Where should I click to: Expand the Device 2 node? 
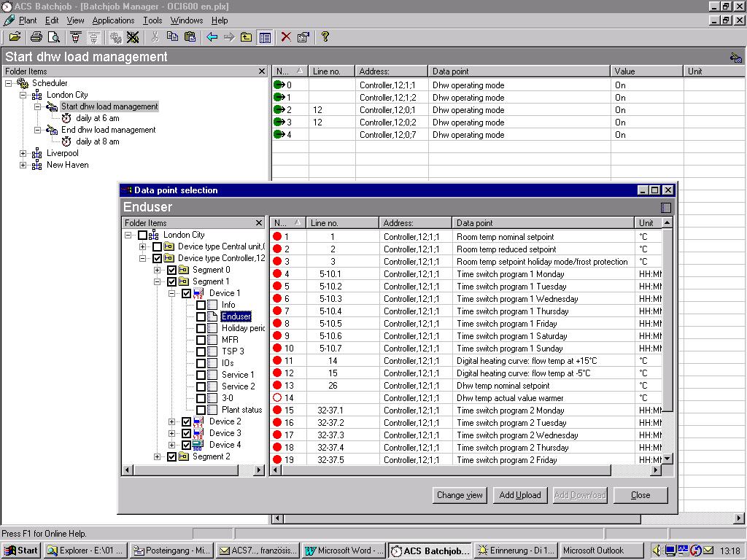pos(171,421)
